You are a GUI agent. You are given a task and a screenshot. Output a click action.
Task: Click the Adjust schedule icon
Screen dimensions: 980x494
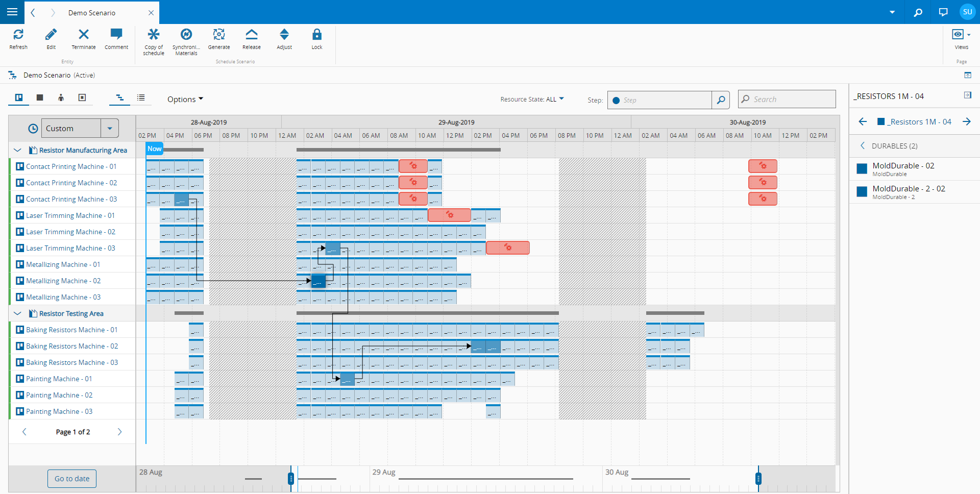(x=284, y=34)
